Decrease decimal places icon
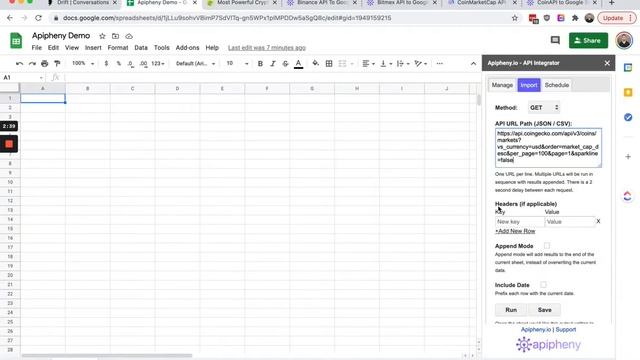 (131, 64)
